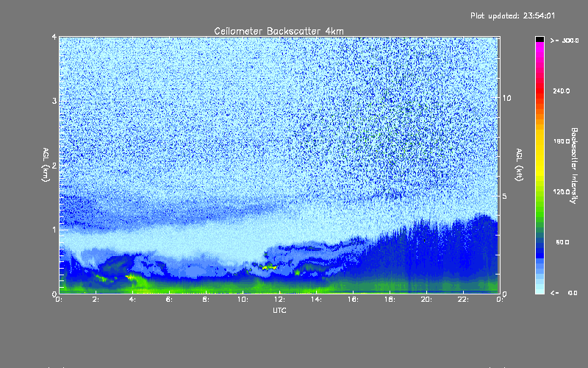Click the "6:" UTC hour tick

click(x=170, y=300)
